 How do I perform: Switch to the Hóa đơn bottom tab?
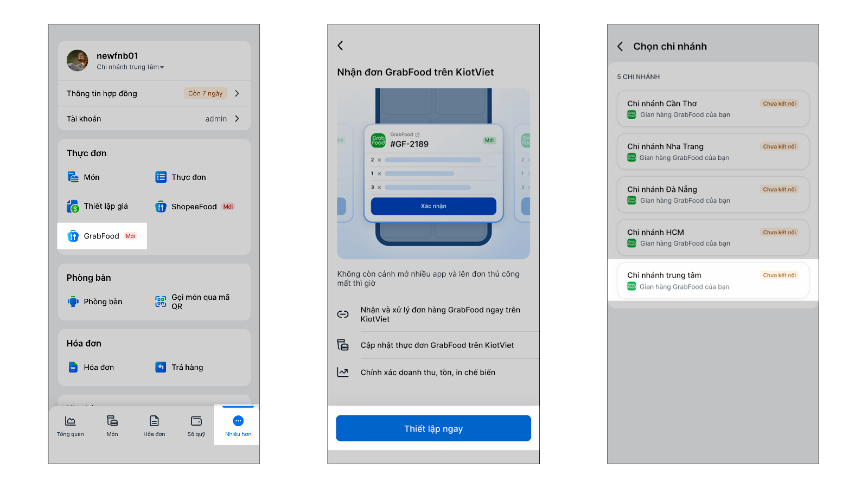pos(154,426)
